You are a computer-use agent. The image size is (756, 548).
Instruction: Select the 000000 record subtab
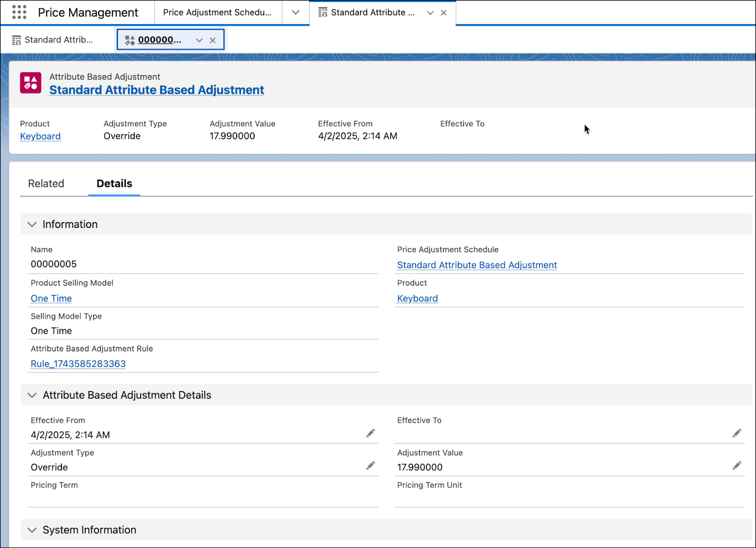coord(160,40)
